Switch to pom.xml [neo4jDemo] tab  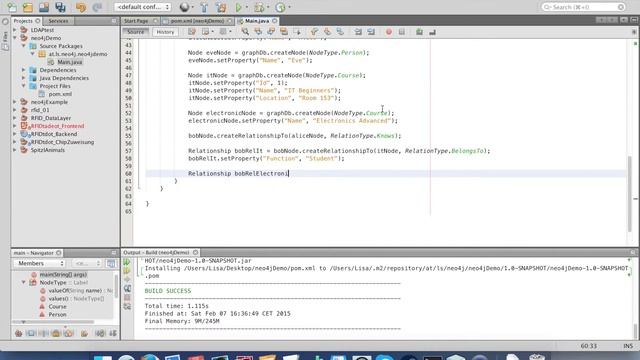[198, 21]
